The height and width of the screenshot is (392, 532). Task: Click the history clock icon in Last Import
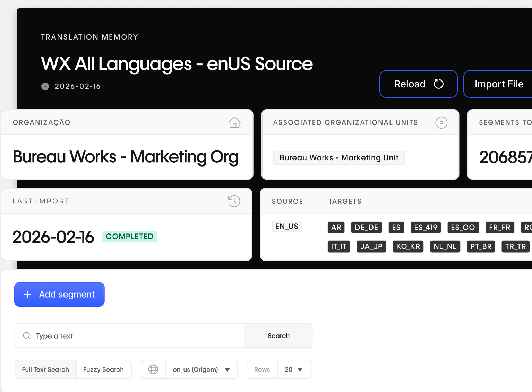(234, 201)
